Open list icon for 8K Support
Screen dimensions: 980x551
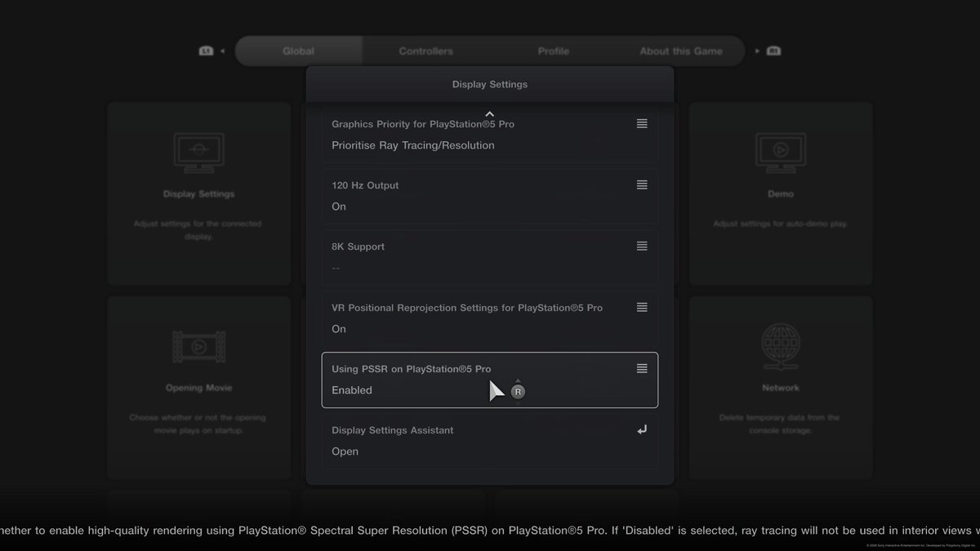tap(642, 247)
